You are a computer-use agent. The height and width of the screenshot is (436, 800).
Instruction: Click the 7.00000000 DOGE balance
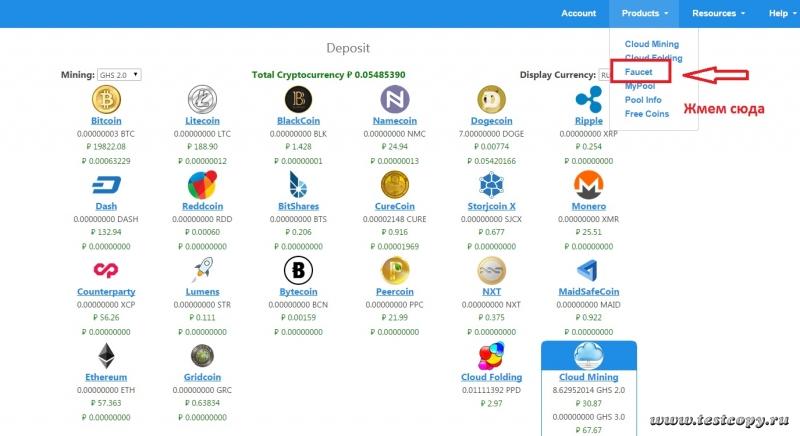(491, 134)
